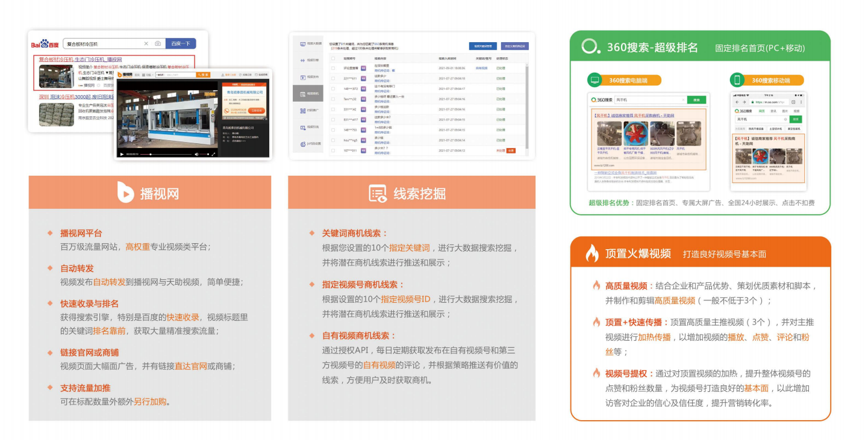Click the blue keyword management button
Image resolution: width=868 pixels, height=440 pixels.
(483, 46)
